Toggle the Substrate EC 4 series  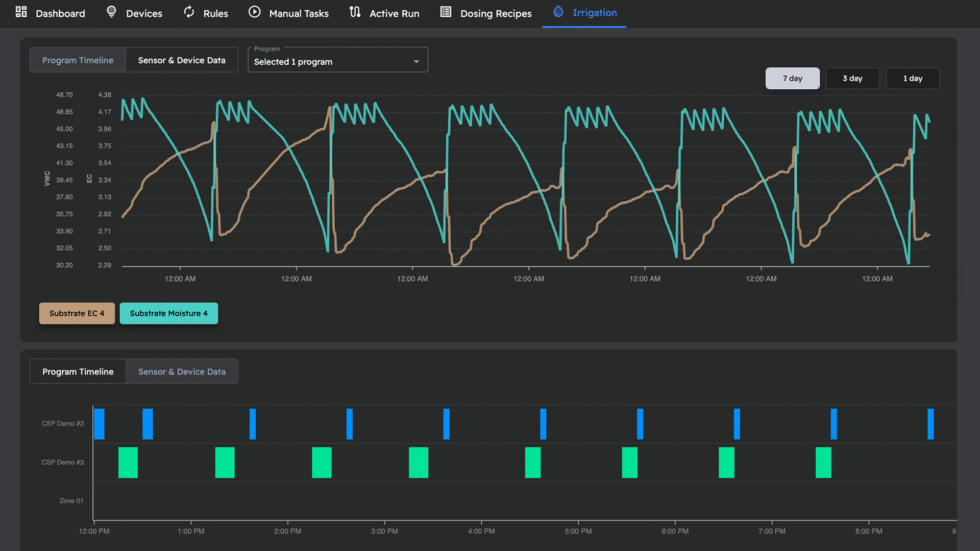[77, 313]
